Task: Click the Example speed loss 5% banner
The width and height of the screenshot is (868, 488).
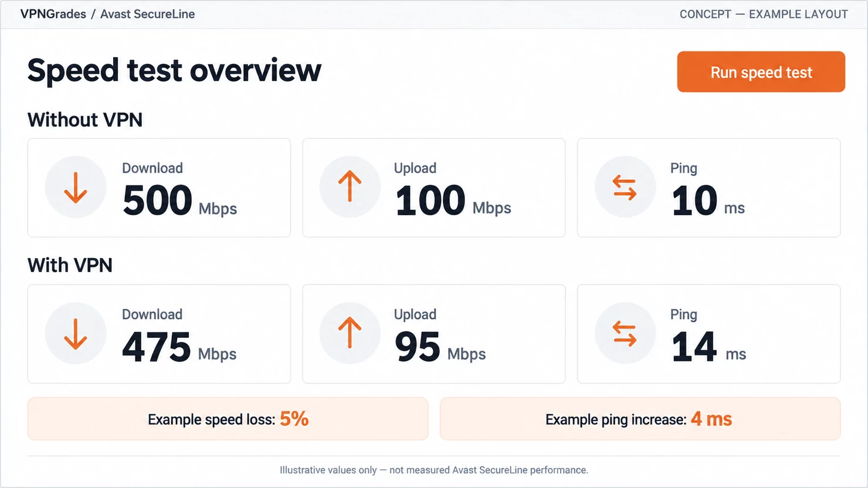Action: tap(228, 419)
